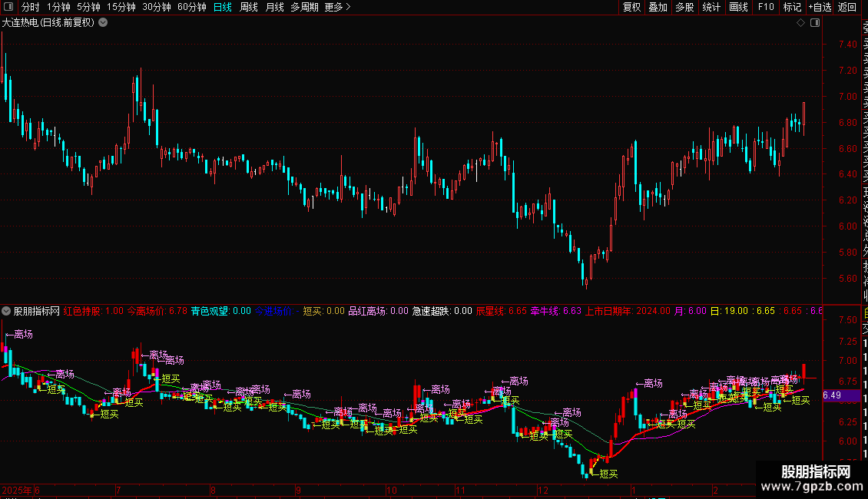The height and width of the screenshot is (499, 868).
Task: Click month 12 on the time axis
Action: click(543, 490)
